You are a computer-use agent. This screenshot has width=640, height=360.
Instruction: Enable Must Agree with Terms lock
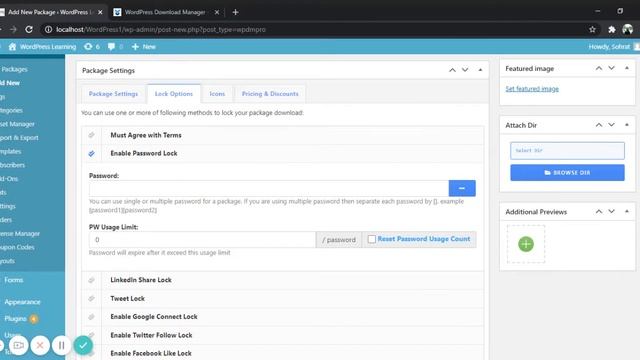[x=91, y=135]
